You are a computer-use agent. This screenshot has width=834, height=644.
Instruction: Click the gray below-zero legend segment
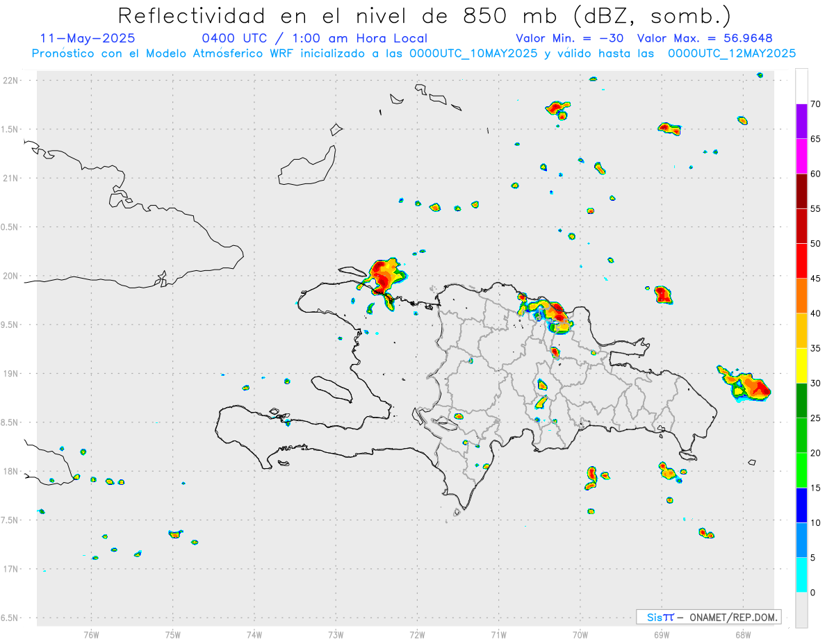click(x=801, y=610)
